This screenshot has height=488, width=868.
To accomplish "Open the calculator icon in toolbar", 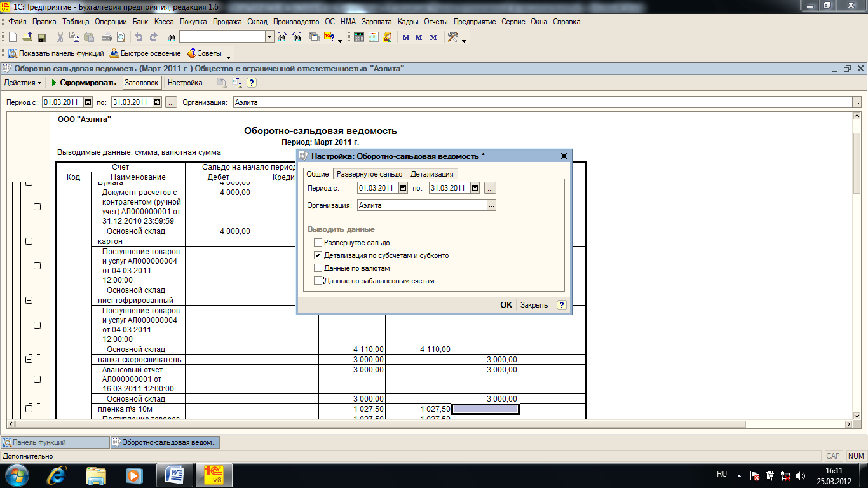I will coord(359,37).
